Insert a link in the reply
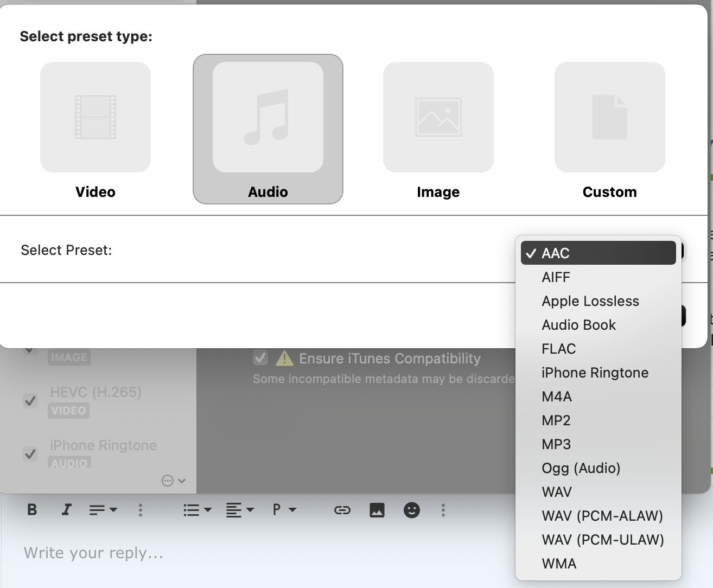 click(342, 510)
